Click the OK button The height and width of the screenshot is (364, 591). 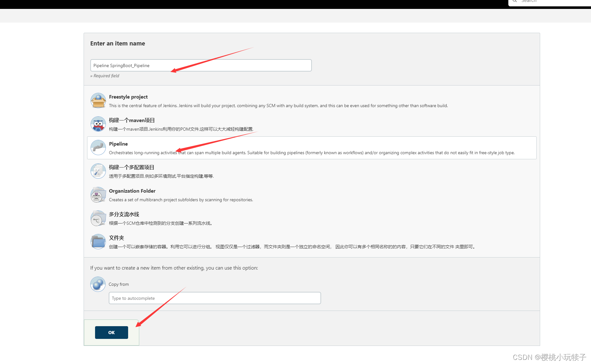[x=112, y=333]
